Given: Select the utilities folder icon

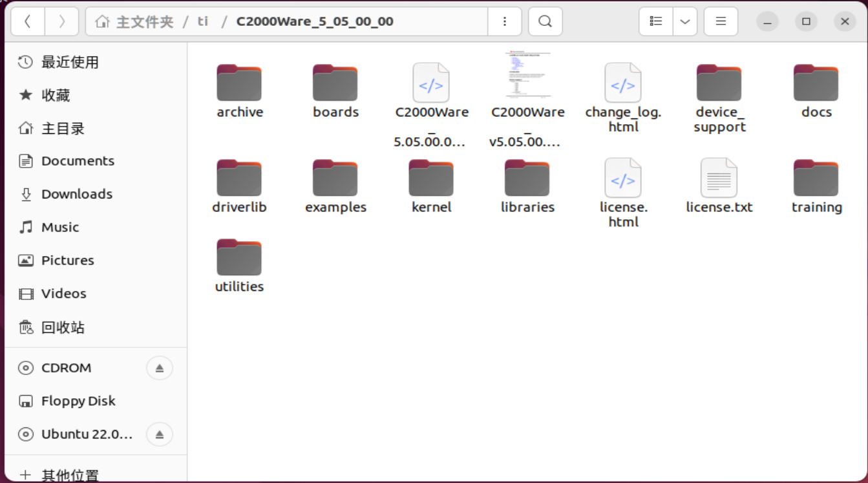Looking at the screenshot, I should point(239,257).
